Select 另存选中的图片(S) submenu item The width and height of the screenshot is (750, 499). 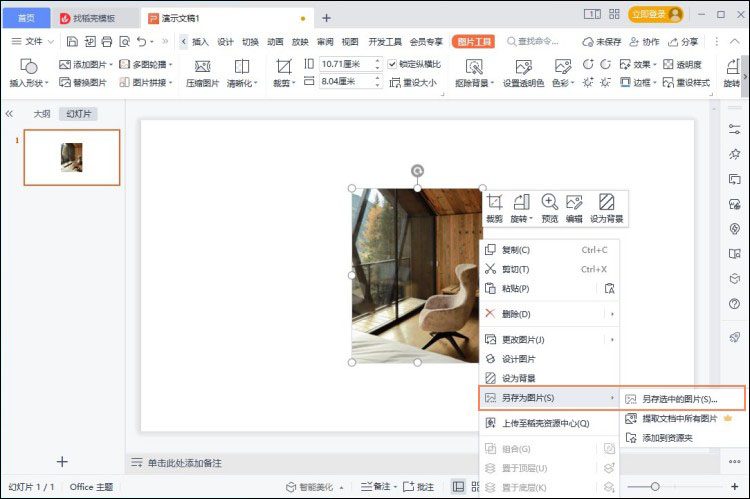click(x=683, y=399)
